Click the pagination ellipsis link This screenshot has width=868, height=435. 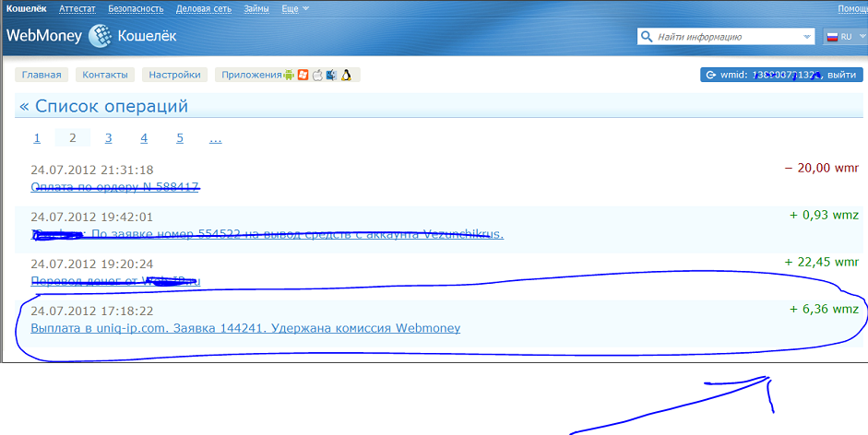(x=215, y=138)
